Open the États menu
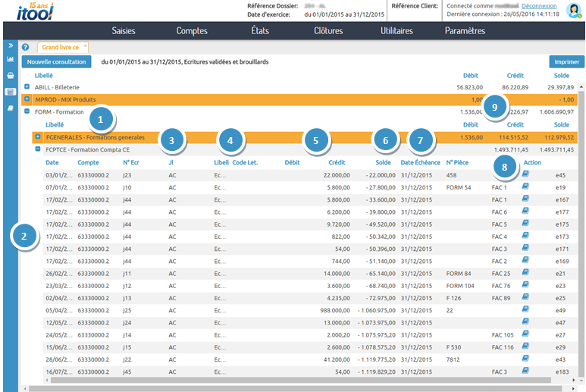 click(260, 30)
